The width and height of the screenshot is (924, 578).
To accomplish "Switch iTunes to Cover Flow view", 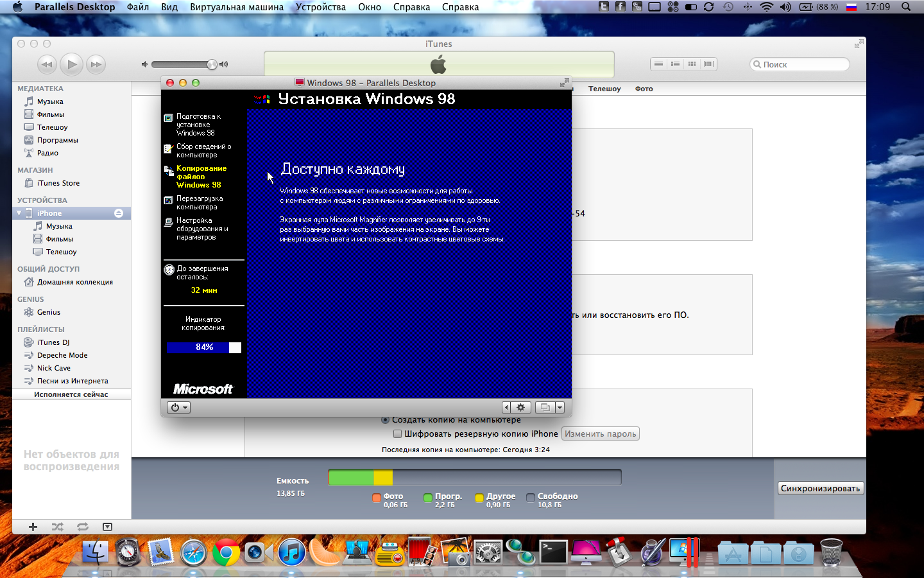I will coord(708,64).
